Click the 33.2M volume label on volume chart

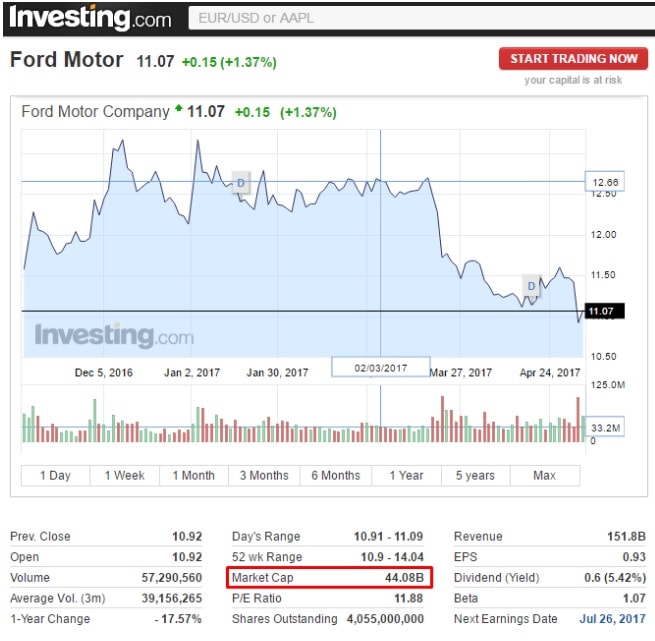tap(604, 428)
